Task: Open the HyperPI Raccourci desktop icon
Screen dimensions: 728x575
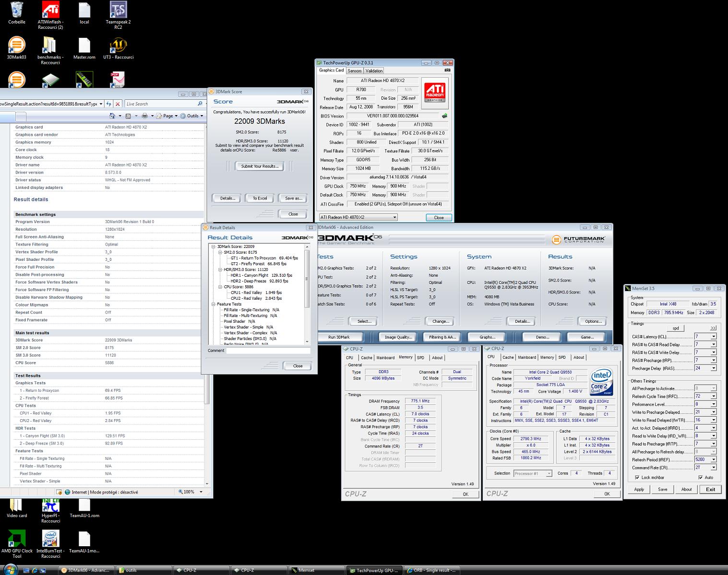Action: click(x=50, y=511)
